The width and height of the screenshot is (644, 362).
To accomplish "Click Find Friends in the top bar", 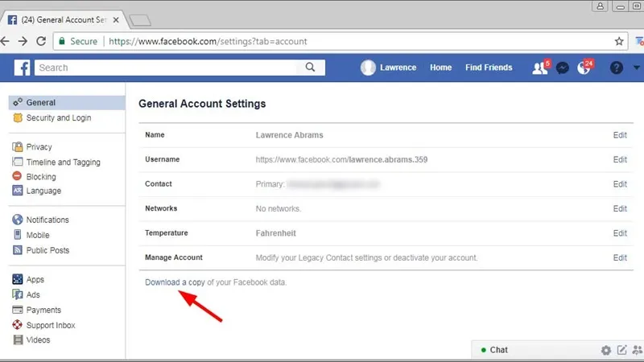I will [x=489, y=68].
